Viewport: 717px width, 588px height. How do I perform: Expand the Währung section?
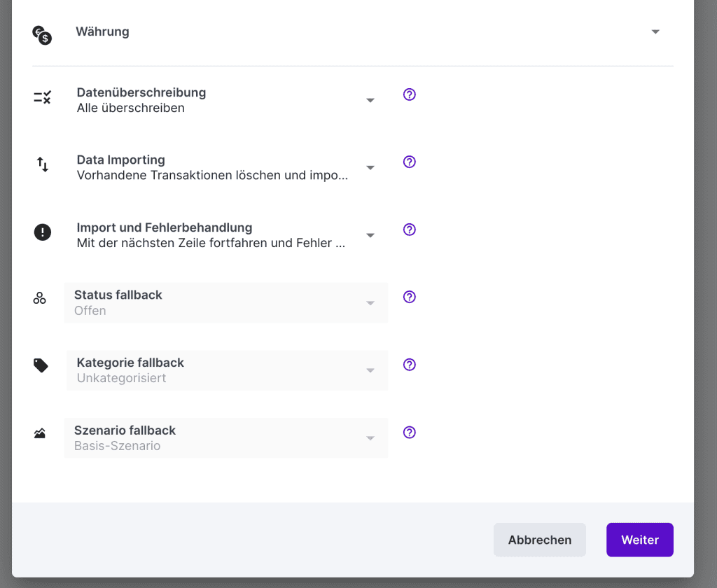point(655,32)
